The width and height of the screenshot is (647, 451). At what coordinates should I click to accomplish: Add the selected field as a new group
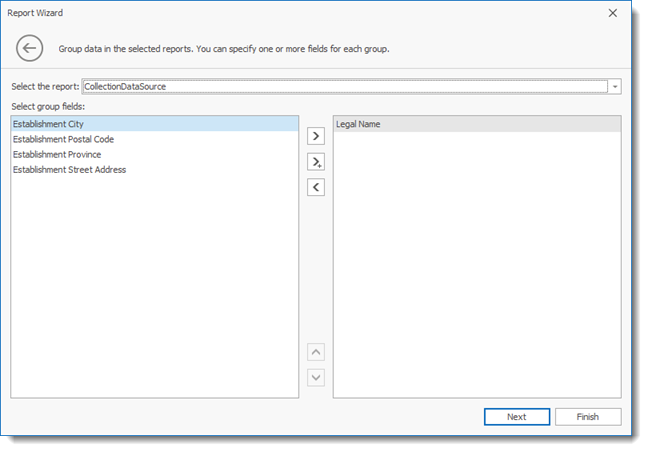point(316,135)
